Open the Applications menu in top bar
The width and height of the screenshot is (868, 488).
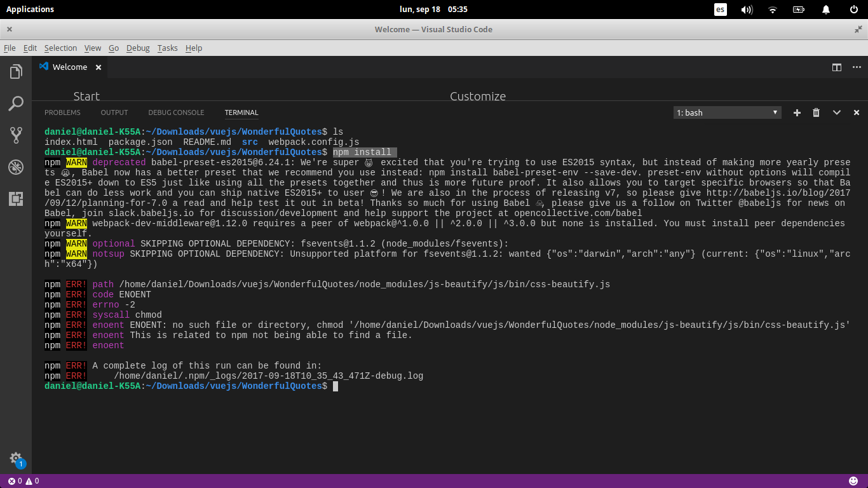(x=30, y=9)
